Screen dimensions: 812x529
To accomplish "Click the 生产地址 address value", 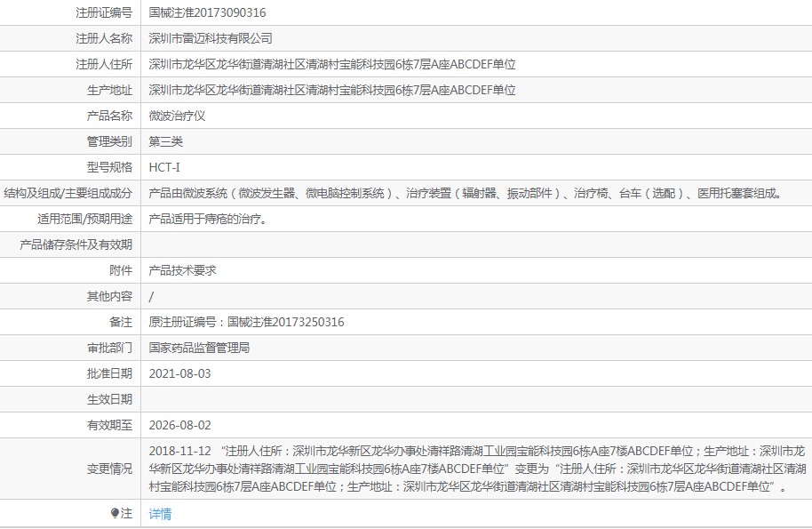I will click(x=332, y=90).
